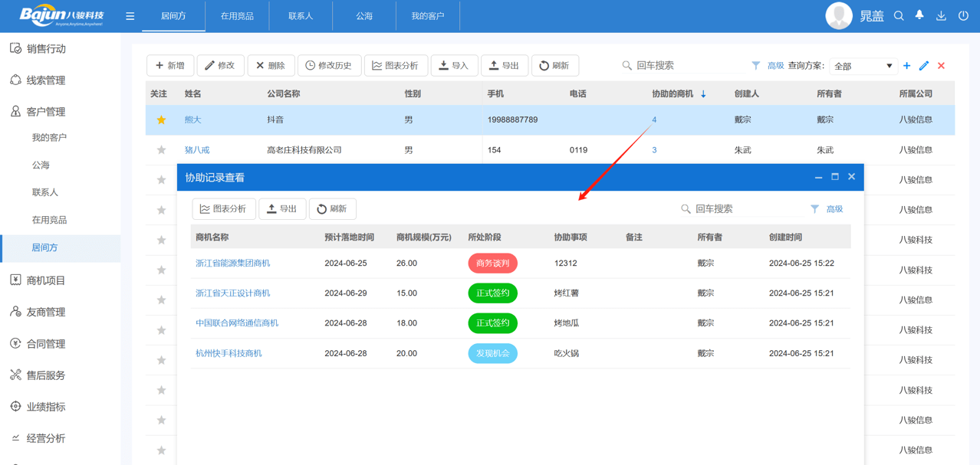The width and height of the screenshot is (980, 465).
Task: Click 刷新 in 协助记录查看 dialog
Action: (x=333, y=209)
